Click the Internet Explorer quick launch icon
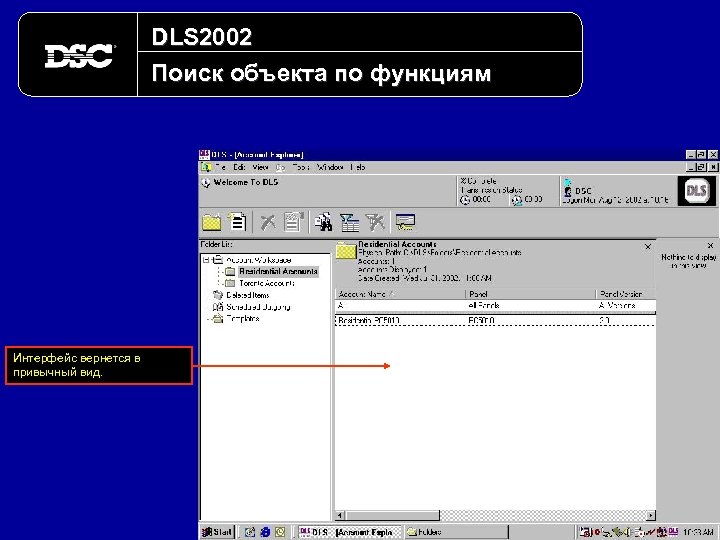The image size is (720, 540). click(x=265, y=532)
